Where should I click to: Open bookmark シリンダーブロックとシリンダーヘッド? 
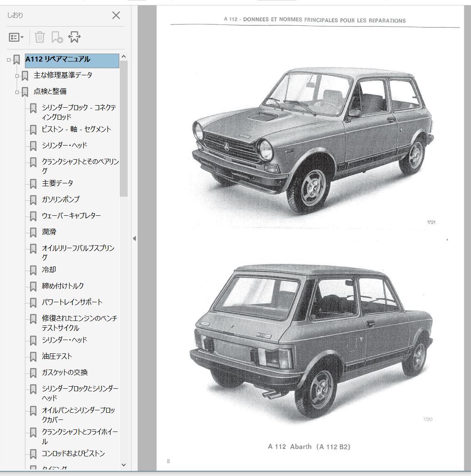click(x=80, y=393)
